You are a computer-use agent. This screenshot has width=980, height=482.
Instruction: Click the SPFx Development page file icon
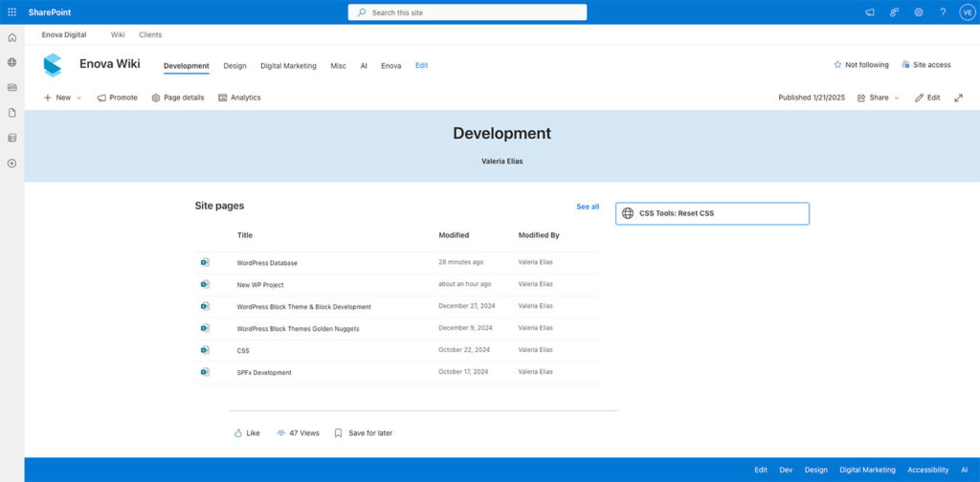[x=205, y=371]
